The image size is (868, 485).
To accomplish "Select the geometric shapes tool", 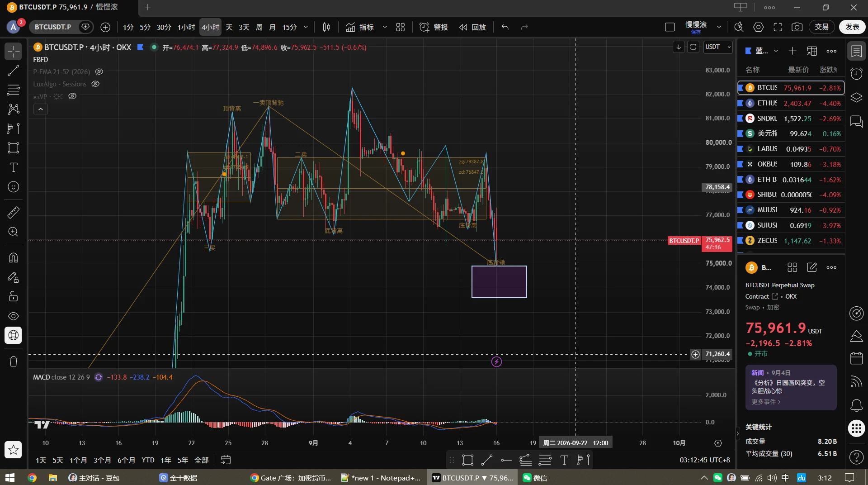I will [14, 148].
